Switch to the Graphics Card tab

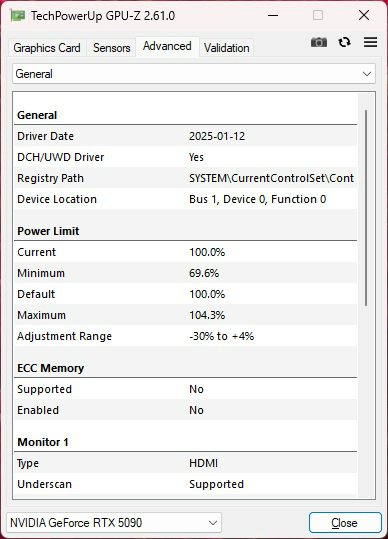click(x=47, y=48)
